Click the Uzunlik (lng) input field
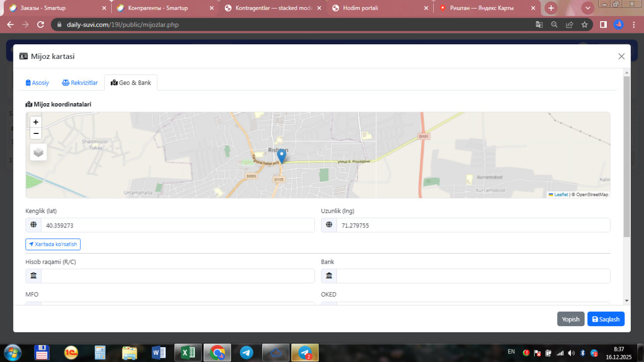The width and height of the screenshot is (644, 362). (x=473, y=226)
